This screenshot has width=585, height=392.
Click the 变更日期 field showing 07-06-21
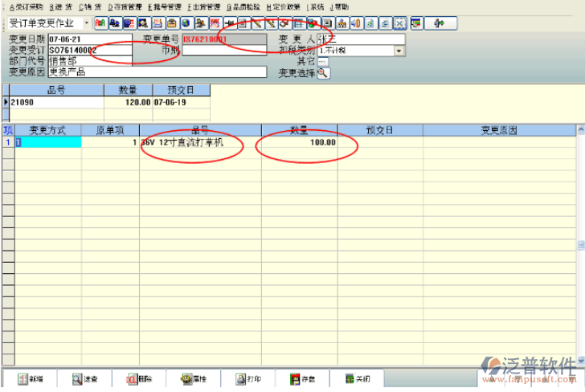point(90,39)
